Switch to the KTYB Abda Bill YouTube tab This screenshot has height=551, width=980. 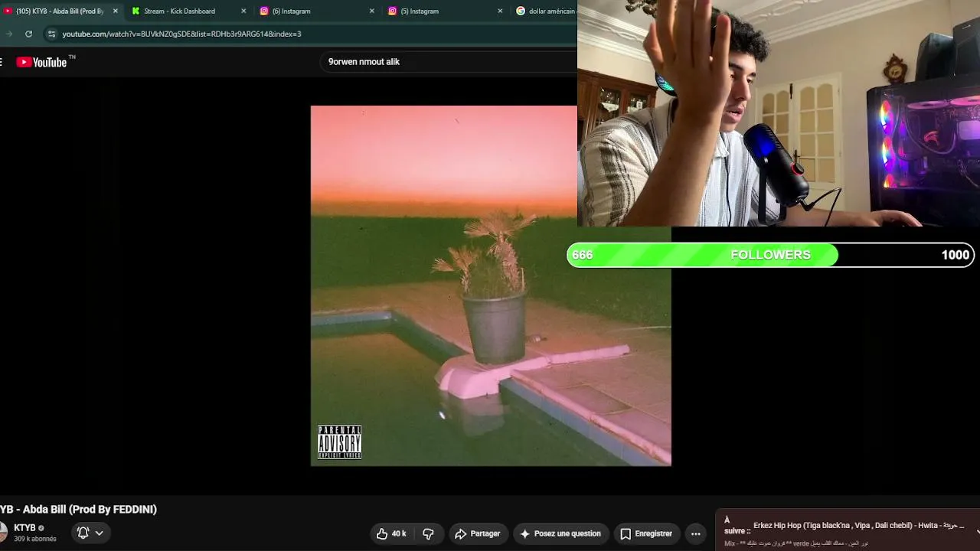(x=61, y=11)
